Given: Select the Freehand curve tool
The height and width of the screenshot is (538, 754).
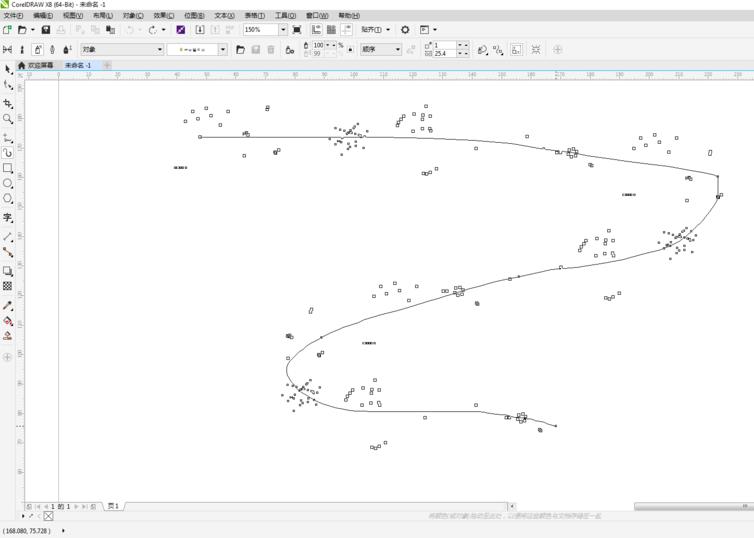Looking at the screenshot, I should pos(8,138).
